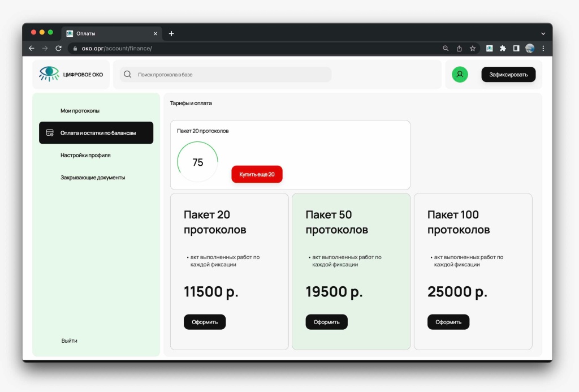The width and height of the screenshot is (579, 392).
Task: Open Мои протоколы in sidebar
Action: (80, 110)
